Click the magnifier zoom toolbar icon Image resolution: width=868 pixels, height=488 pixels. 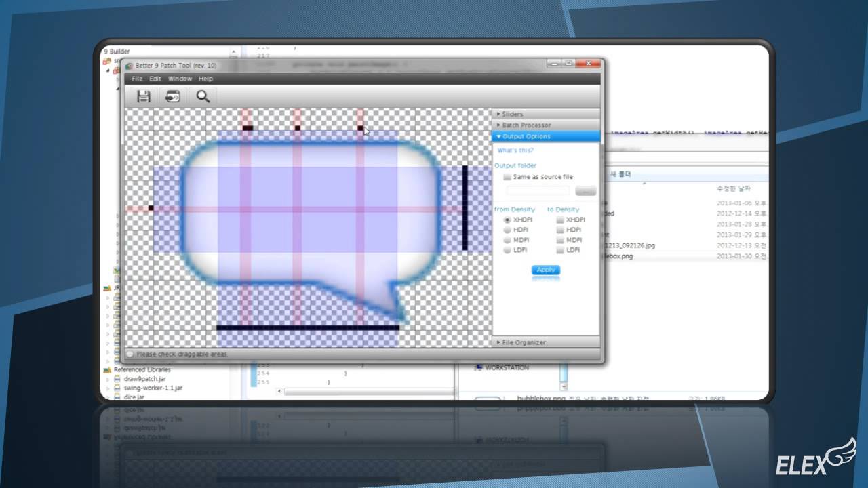coord(203,96)
